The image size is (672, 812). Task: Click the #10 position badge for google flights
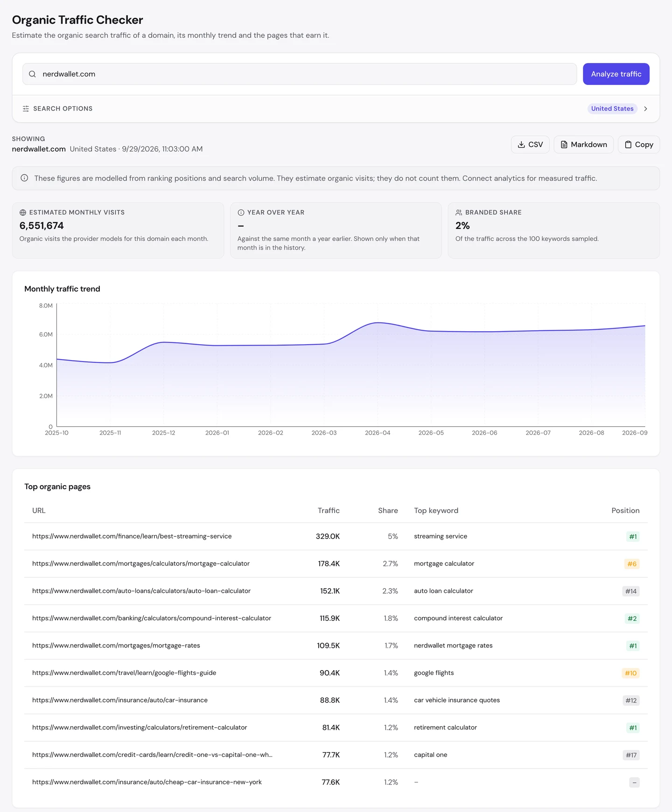pyautogui.click(x=630, y=673)
